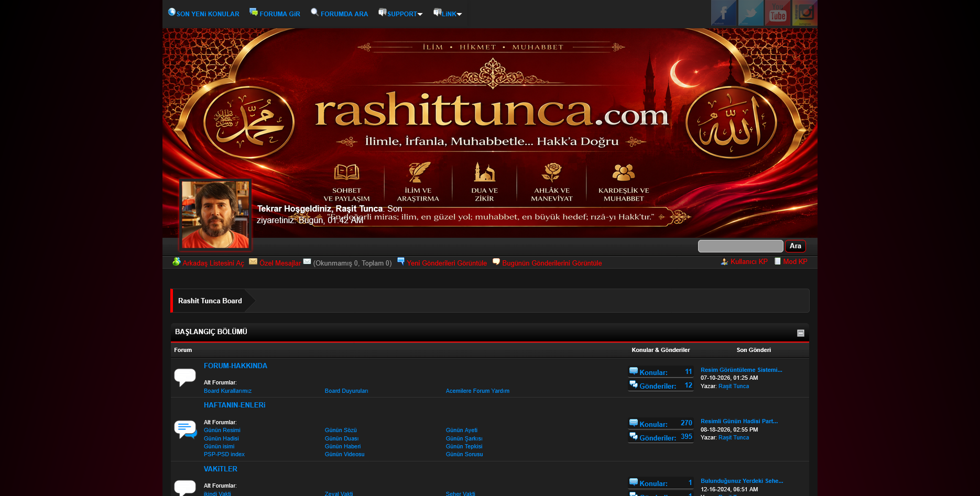Click Kardeşlik ve Muhabbet people icon
Viewport: 980px width, 496px height.
click(624, 172)
